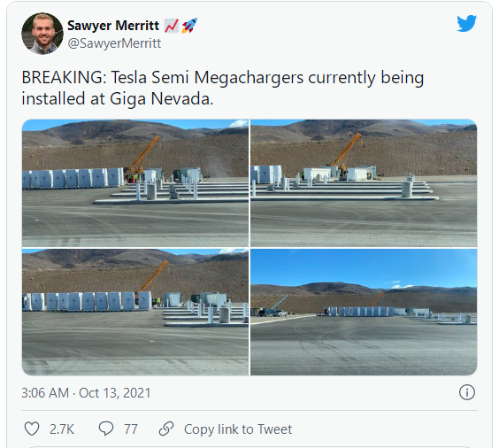View the bottom-left Megapack photo
Screen dimensions: 499x448
pos(135,312)
